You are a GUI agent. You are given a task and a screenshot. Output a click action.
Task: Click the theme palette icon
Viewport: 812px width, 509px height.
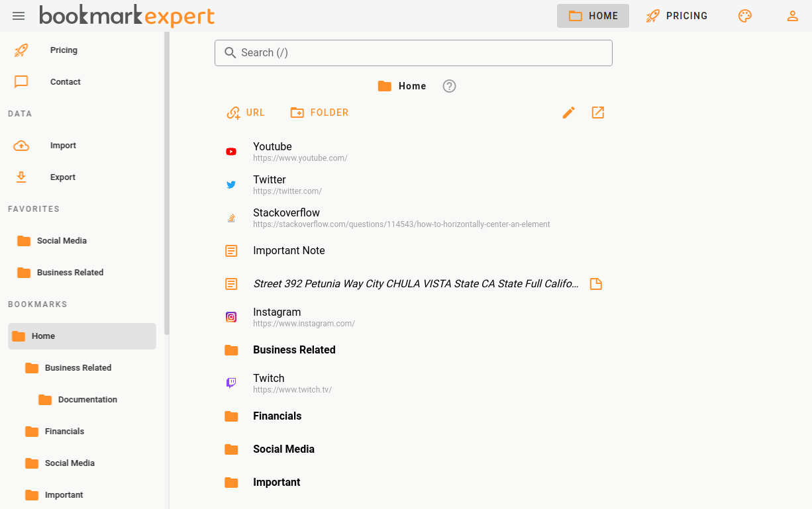tap(745, 16)
